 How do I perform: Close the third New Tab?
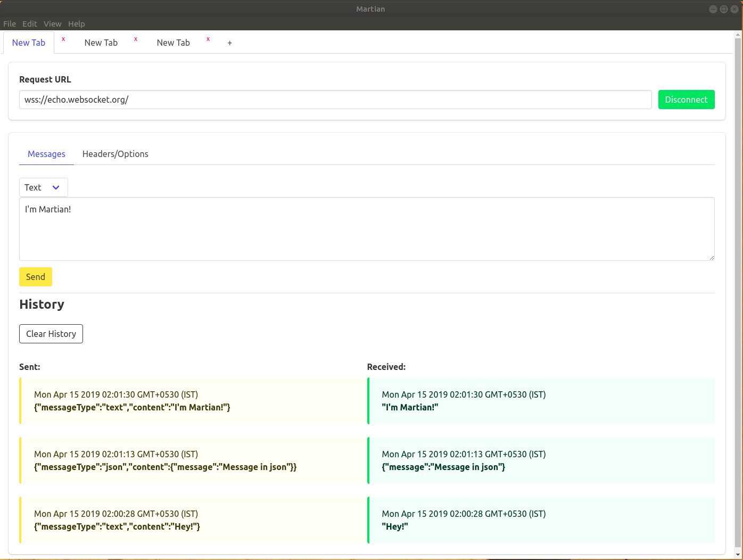pyautogui.click(x=208, y=39)
